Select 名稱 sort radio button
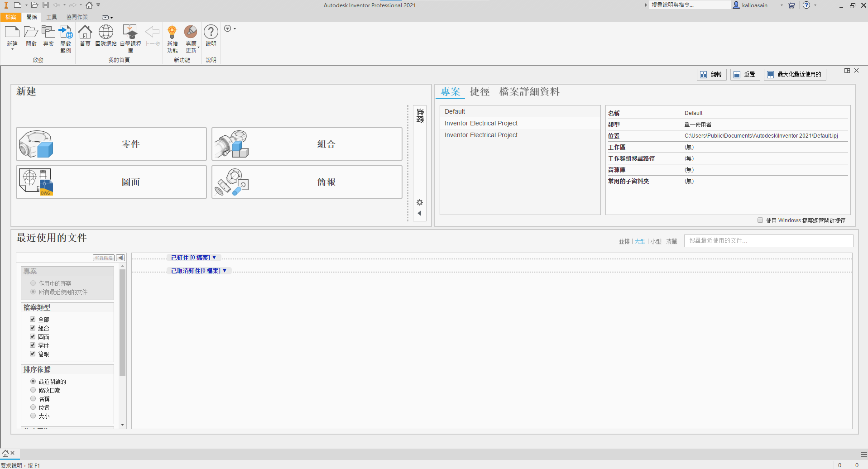This screenshot has width=868, height=469. pyautogui.click(x=33, y=399)
